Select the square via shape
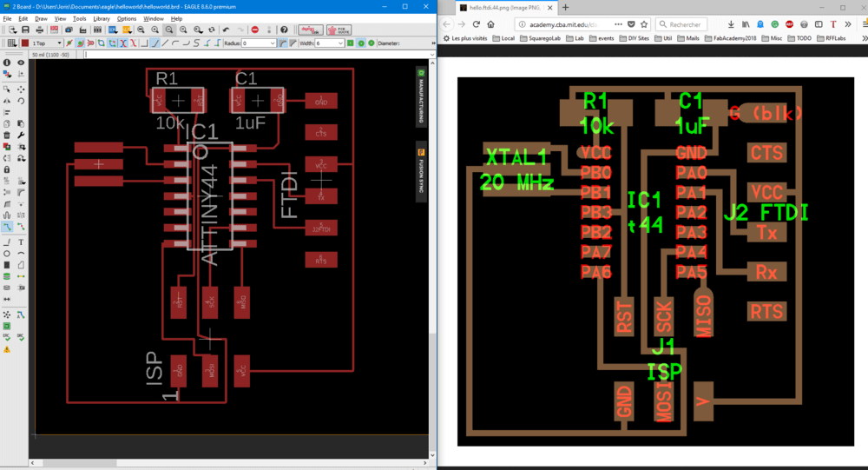Image resolution: width=868 pixels, height=470 pixels. 351,43
